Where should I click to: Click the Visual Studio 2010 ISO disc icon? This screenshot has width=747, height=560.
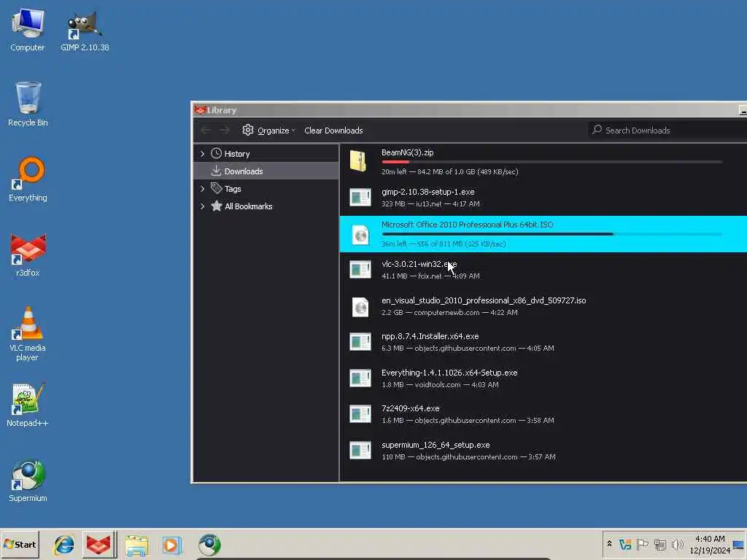pos(360,307)
